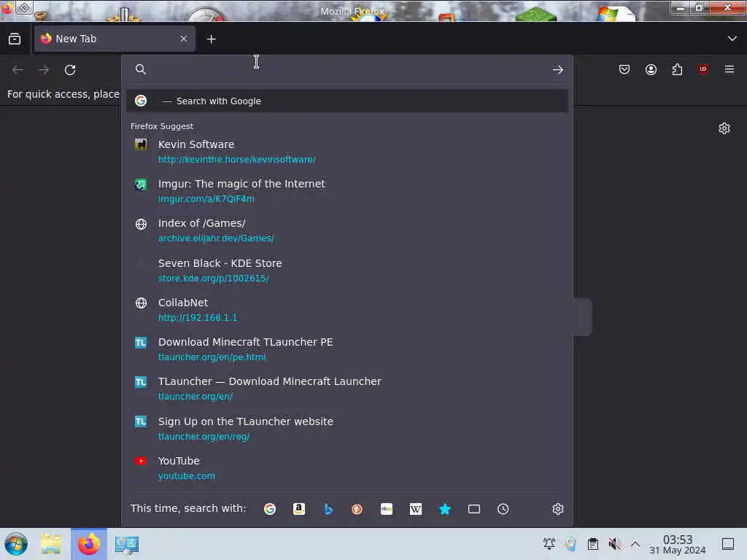The width and height of the screenshot is (747, 560).
Task: Expand hidden system tray icons arrow
Action: tap(635, 543)
